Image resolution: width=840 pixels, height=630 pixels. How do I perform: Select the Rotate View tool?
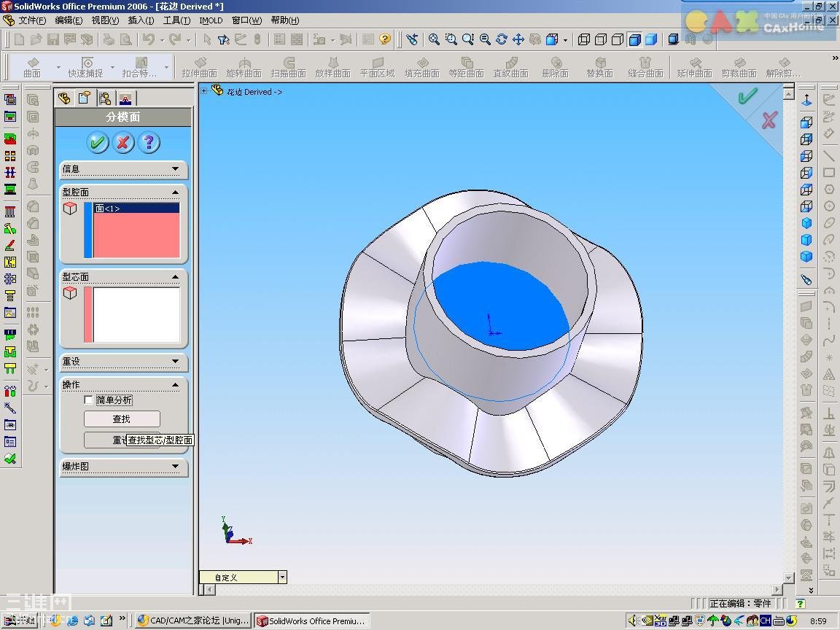tap(502, 39)
